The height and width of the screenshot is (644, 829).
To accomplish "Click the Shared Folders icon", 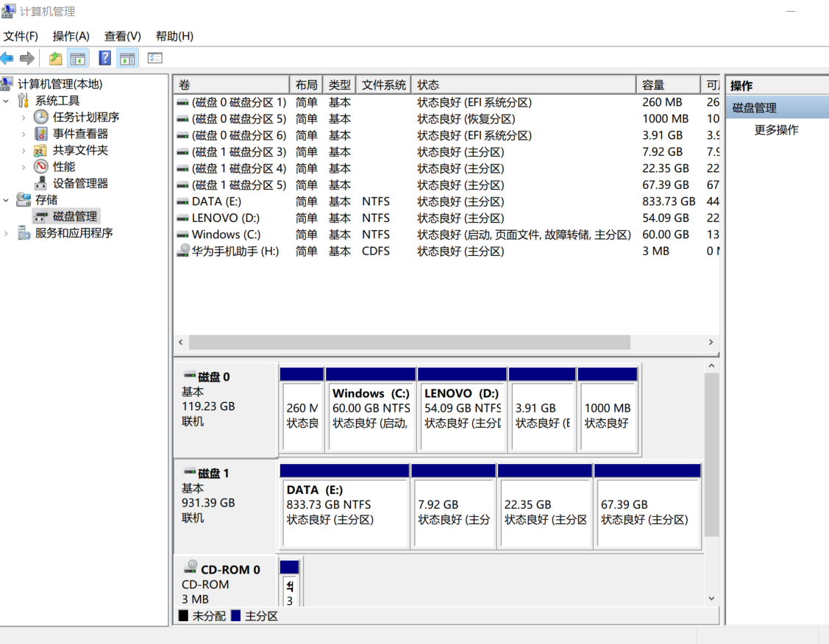I will tap(40, 151).
